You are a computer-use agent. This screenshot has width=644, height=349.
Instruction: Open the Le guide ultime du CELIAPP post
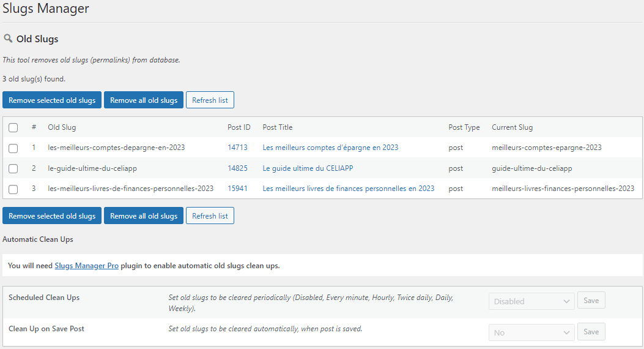(x=308, y=168)
